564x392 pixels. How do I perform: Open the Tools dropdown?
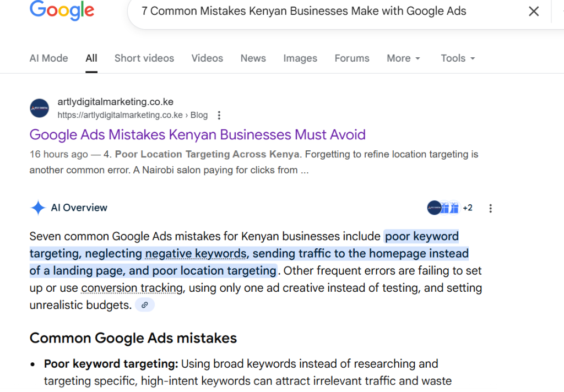[457, 58]
